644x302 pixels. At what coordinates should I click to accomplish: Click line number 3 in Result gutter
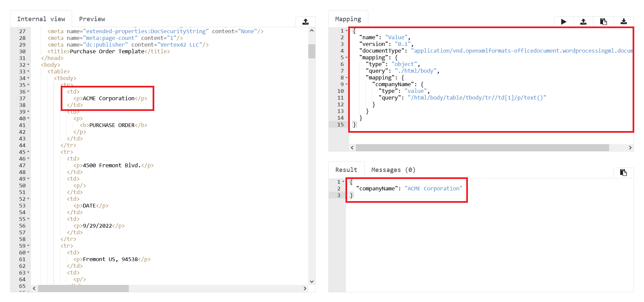tap(339, 195)
